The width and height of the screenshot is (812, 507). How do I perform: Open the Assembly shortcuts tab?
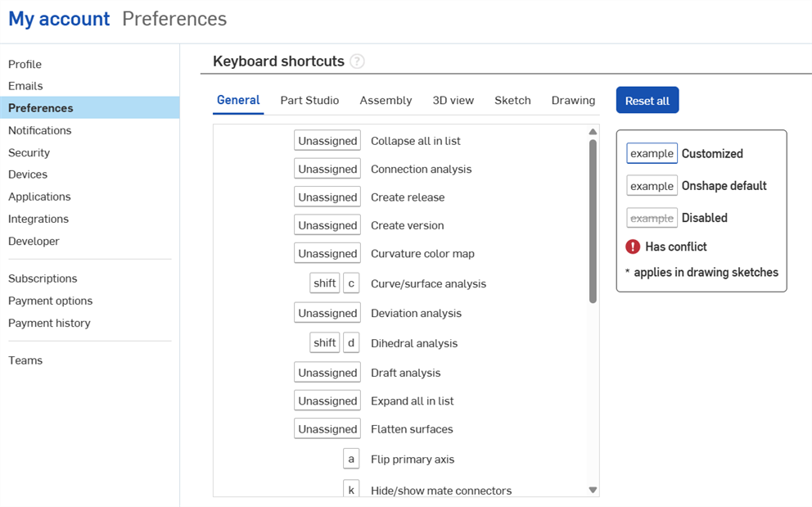coord(386,100)
